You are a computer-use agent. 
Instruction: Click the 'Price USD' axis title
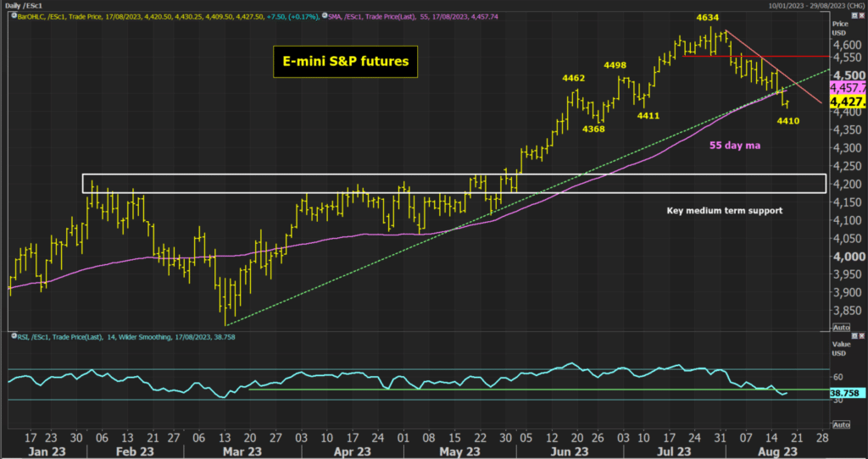842,28
